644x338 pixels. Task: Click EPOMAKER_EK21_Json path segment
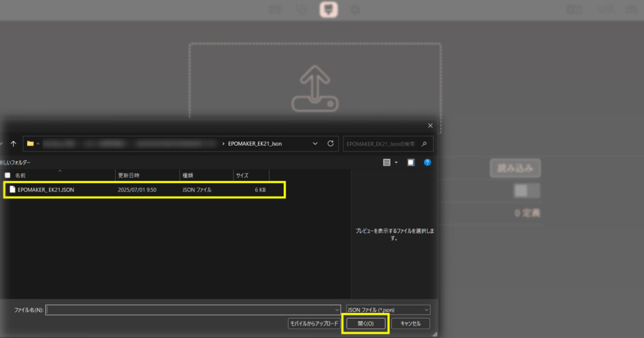point(255,144)
